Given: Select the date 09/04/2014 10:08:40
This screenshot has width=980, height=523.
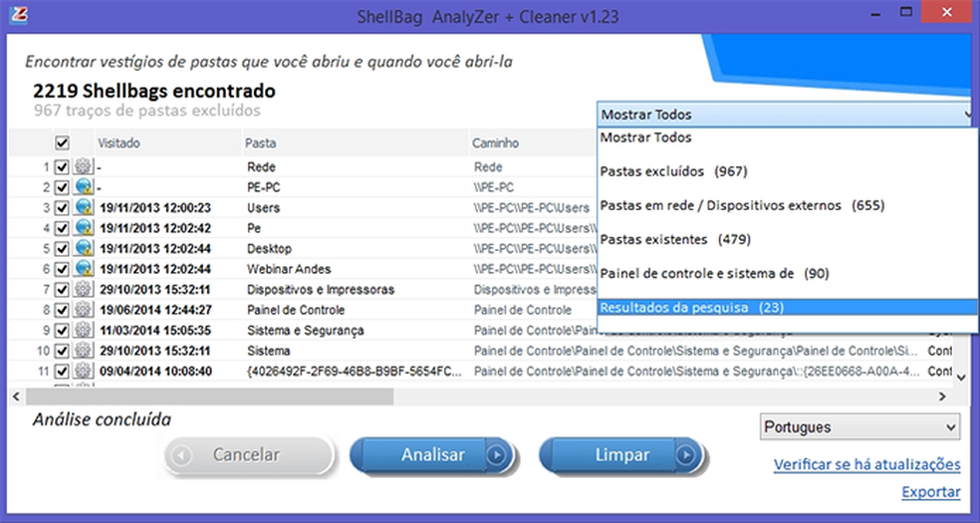Looking at the screenshot, I should [155, 372].
